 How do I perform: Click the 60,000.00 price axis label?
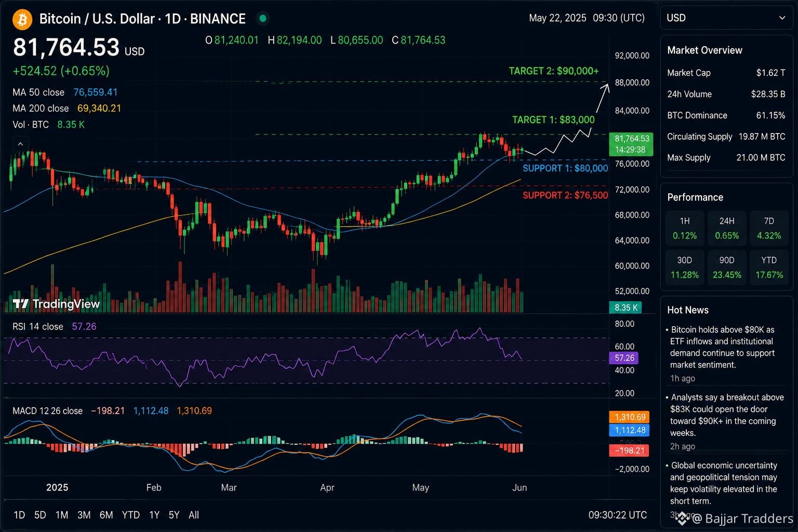pos(632,265)
